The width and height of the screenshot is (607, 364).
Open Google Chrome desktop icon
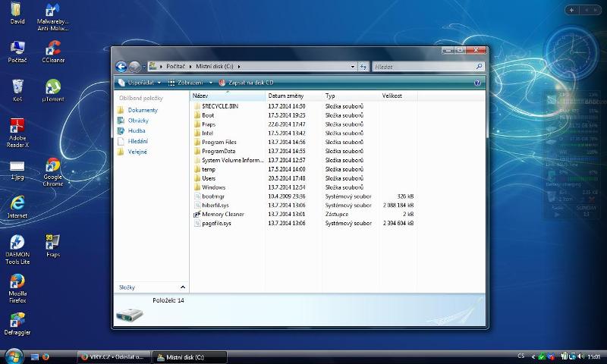(x=53, y=167)
